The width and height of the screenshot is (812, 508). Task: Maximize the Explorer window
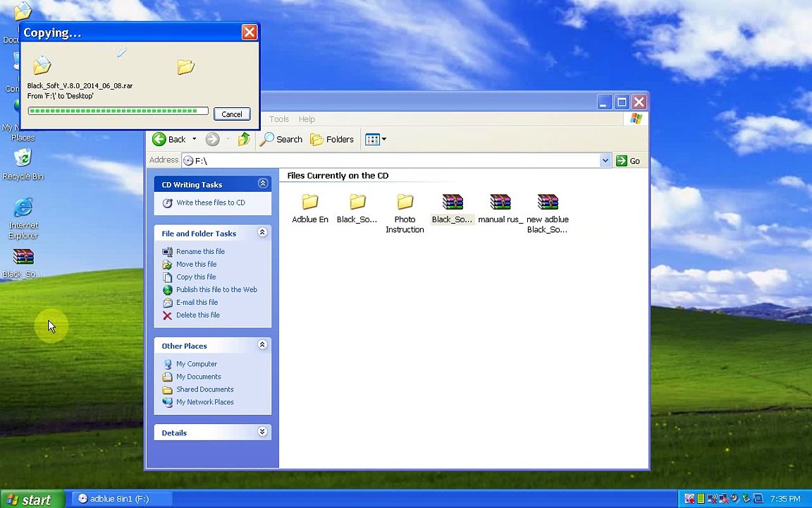coord(622,102)
